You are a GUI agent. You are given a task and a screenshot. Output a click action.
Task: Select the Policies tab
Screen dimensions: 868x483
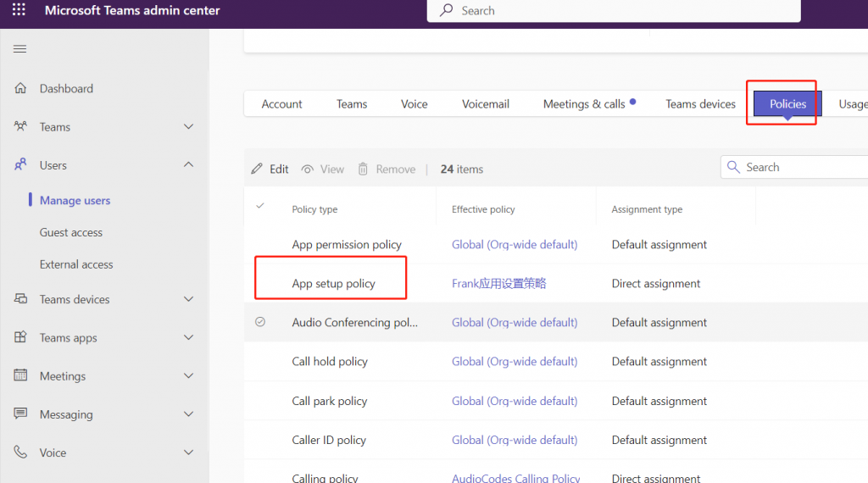(x=787, y=104)
